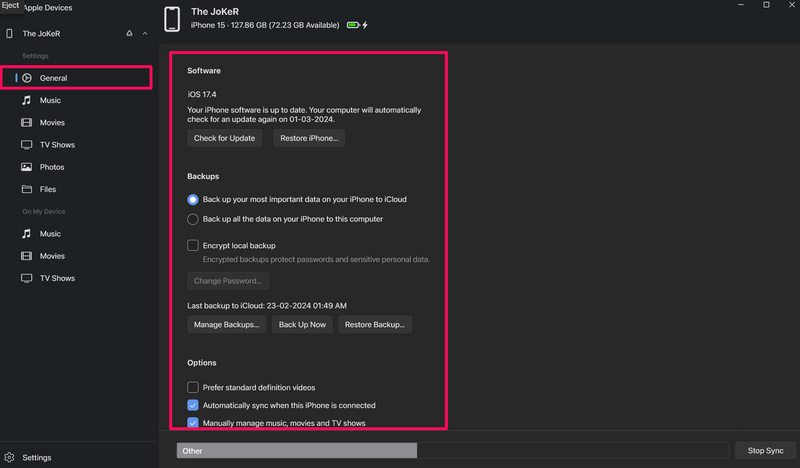Tick Prefer standard definition videos checkbox
The width and height of the screenshot is (800, 468).
pos(193,387)
